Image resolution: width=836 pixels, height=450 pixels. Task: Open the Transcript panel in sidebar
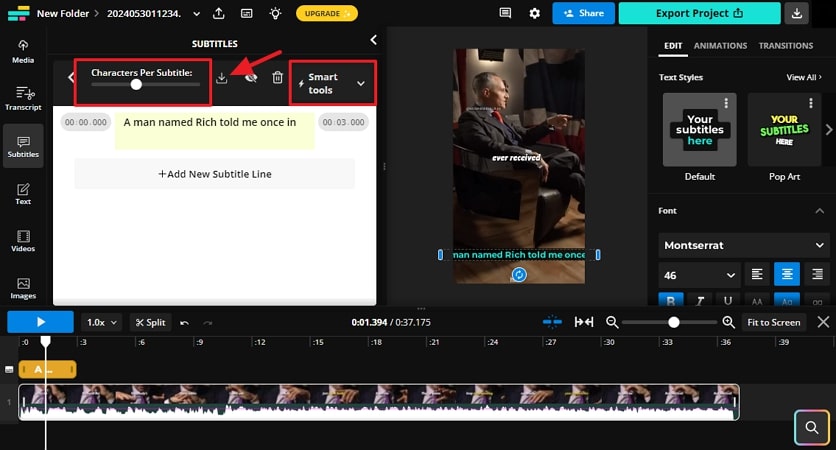23,99
